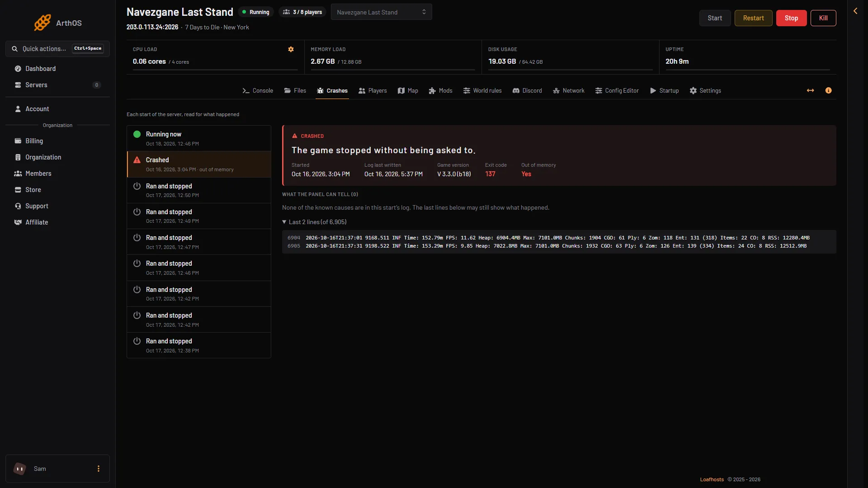Open the Loafhosts footer link
The height and width of the screenshot is (488, 868).
tap(712, 479)
